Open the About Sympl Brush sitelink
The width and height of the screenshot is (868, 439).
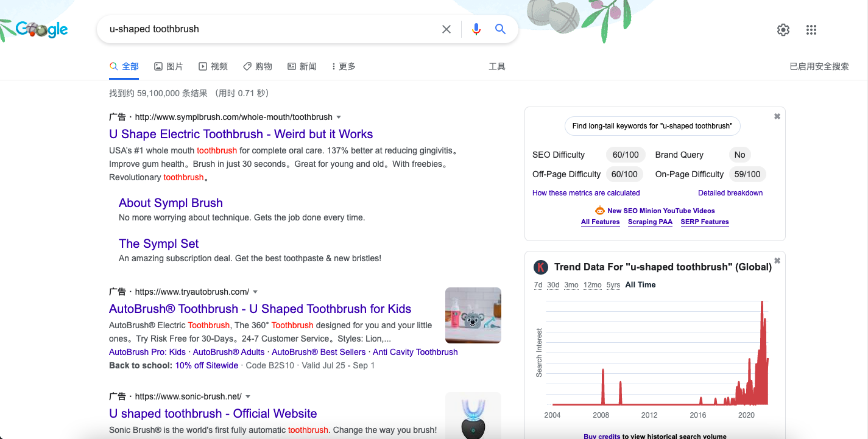171,203
